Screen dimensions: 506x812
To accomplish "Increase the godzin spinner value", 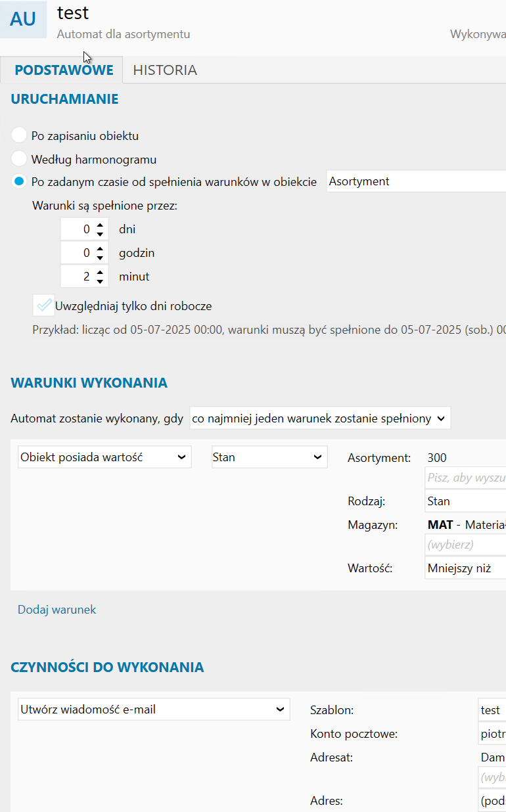I will 100,249.
